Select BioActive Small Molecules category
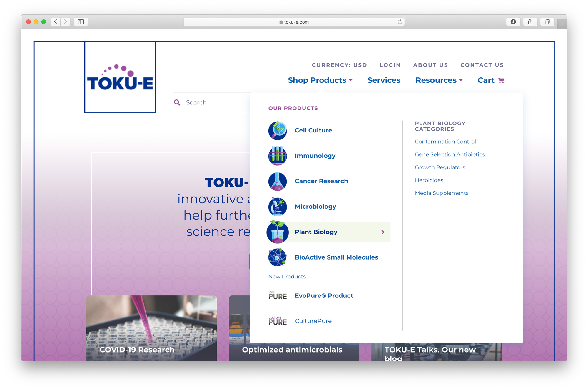 pyautogui.click(x=336, y=257)
